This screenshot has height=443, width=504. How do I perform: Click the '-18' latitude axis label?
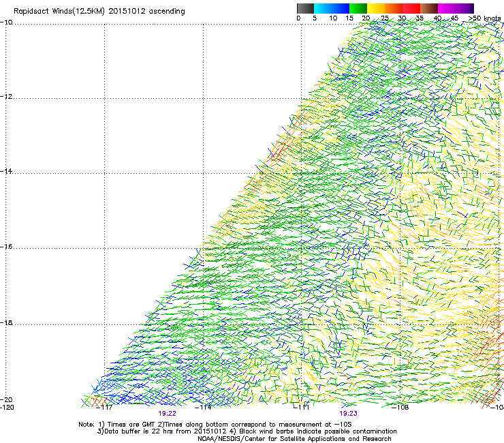[6, 322]
